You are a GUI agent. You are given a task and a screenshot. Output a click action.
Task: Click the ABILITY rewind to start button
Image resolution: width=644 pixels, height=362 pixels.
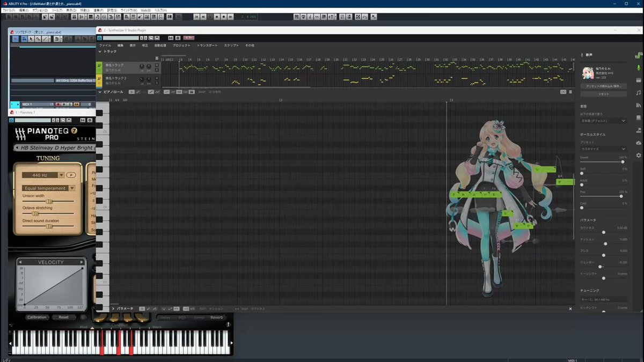pos(196,17)
